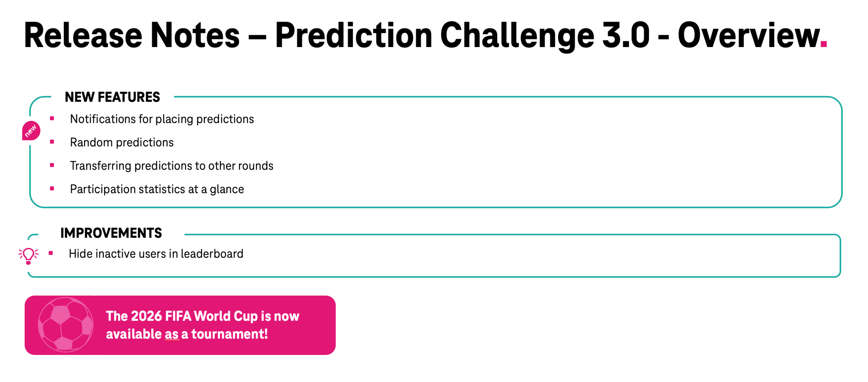Click the soccer ball icon
This screenshot has width=868, height=382.
click(x=65, y=324)
